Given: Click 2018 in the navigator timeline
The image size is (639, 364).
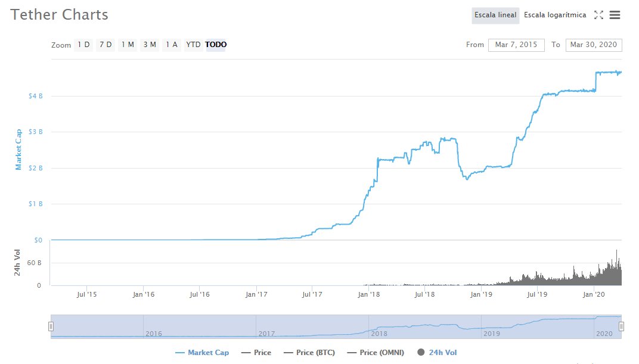Looking at the screenshot, I should [379, 334].
